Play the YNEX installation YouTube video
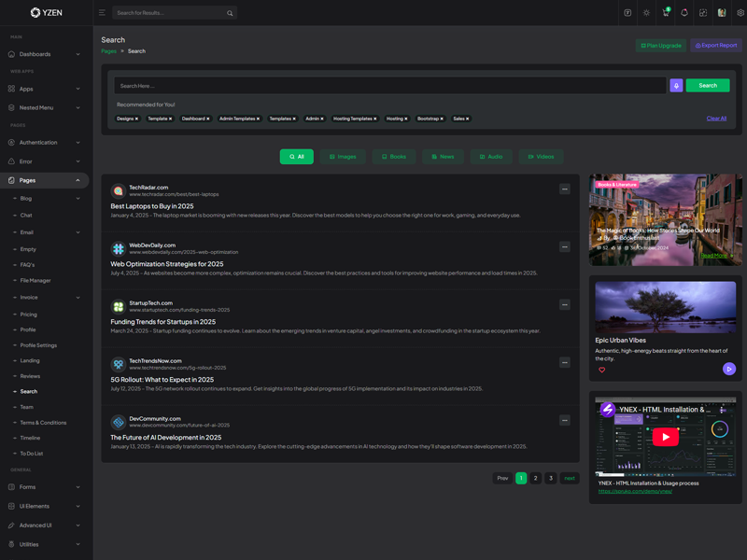 pos(665,437)
